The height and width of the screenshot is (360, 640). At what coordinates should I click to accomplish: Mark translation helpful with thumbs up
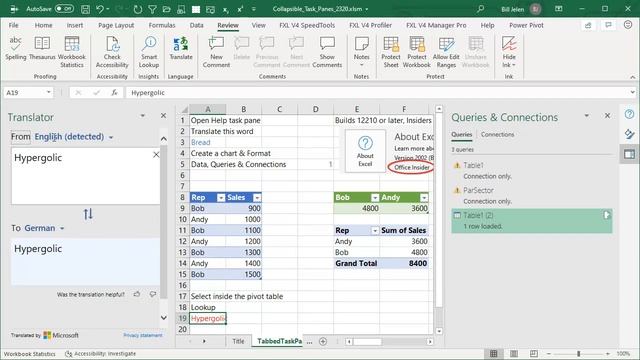[137, 294]
